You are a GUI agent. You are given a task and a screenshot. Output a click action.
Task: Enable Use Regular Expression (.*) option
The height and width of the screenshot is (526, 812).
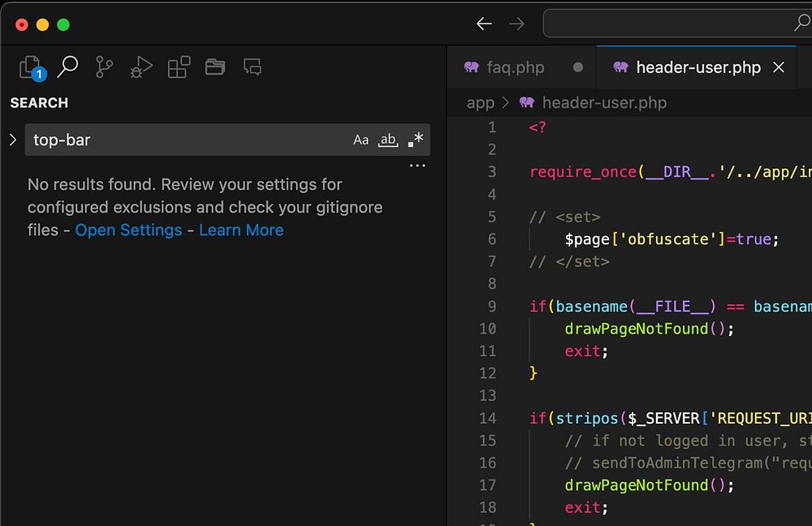point(415,140)
